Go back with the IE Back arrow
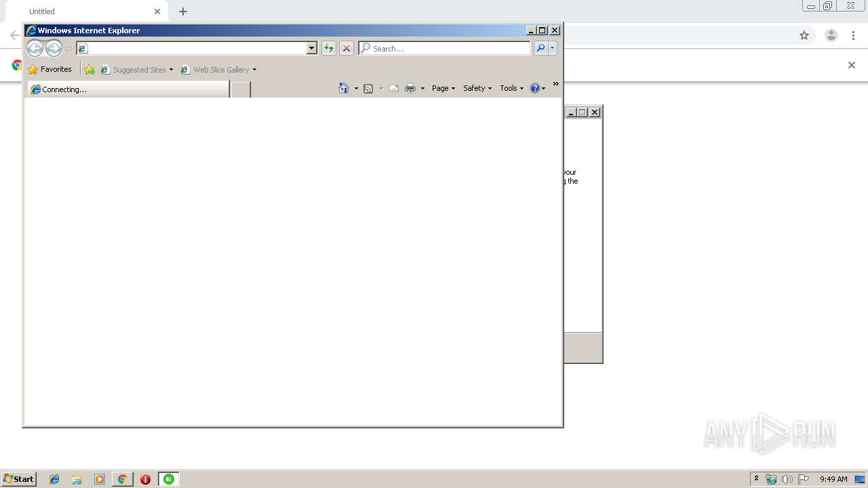The width and height of the screenshot is (868, 488). (x=35, y=48)
